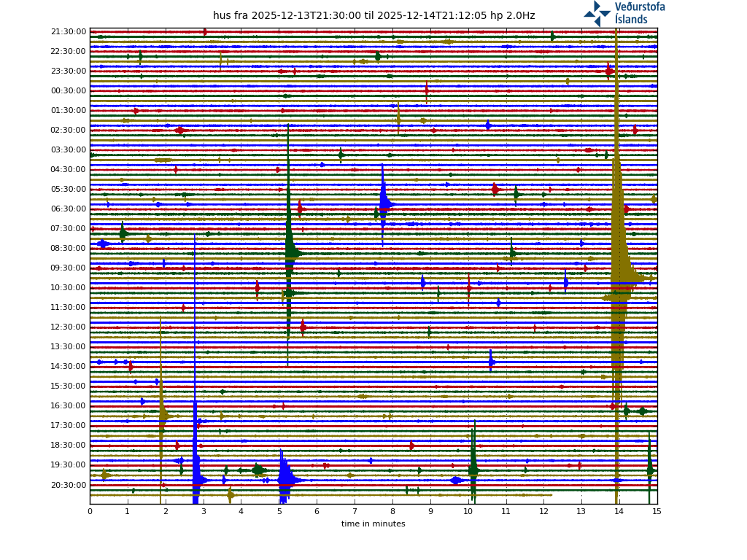This screenshot has width=747, height=560.
Task: Click the blue event burst near minute 5, bottom
Action: click(x=285, y=479)
